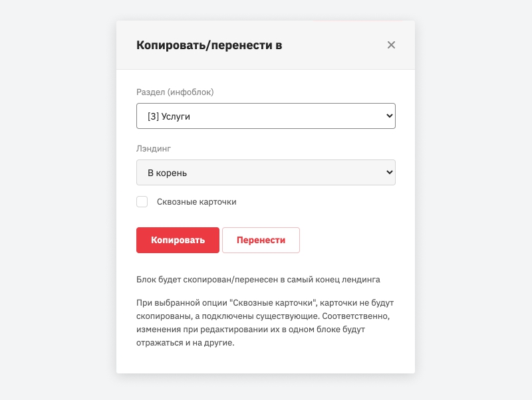532x400 pixels.
Task: Check the empty box beside "Сквозные карточки"
Action: pos(142,201)
